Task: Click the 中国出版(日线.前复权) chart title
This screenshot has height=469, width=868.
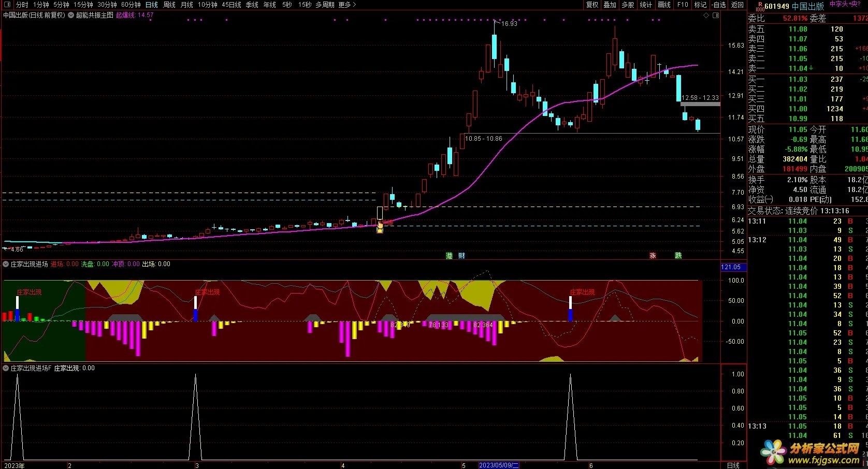Action: coord(35,15)
